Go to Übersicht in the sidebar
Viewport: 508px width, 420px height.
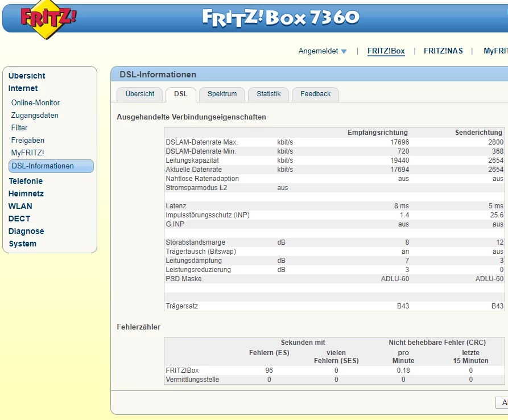pyautogui.click(x=27, y=76)
